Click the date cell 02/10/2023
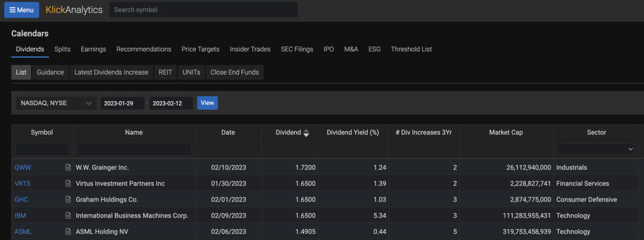 pos(228,167)
